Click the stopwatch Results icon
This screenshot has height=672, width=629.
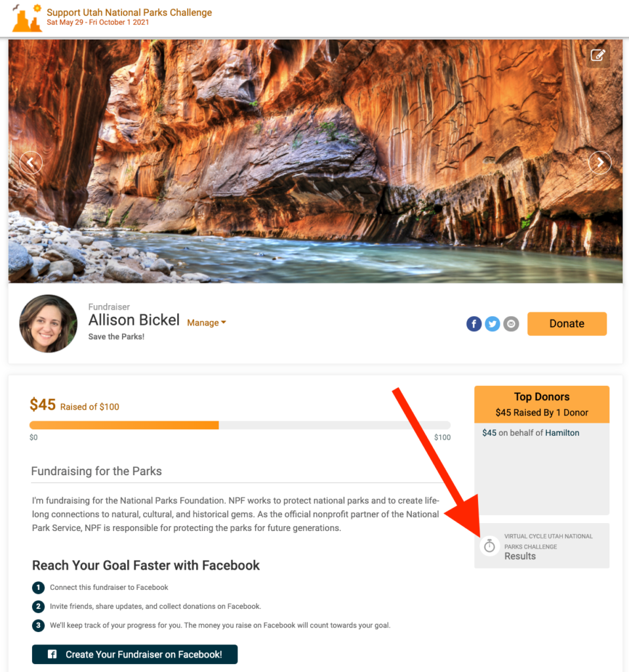click(489, 546)
